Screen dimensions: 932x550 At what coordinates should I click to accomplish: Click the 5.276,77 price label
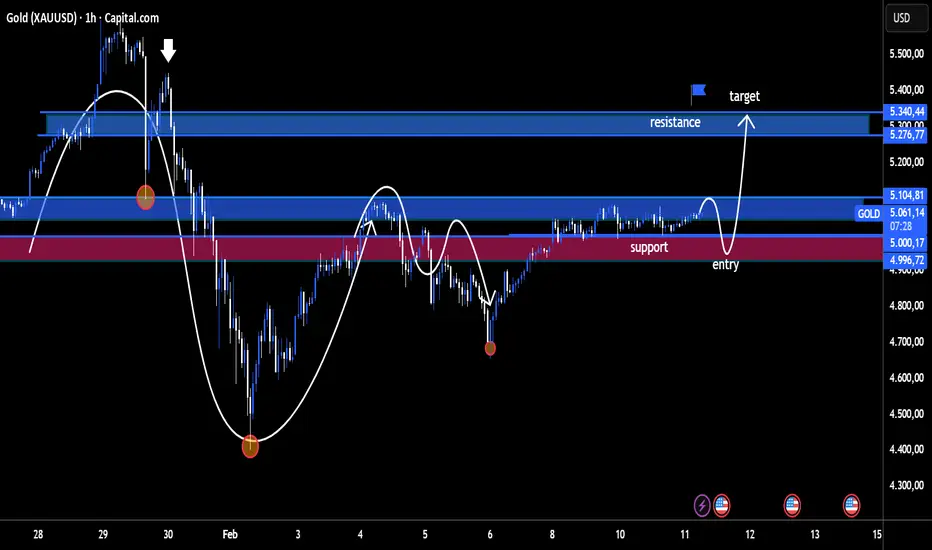(907, 135)
